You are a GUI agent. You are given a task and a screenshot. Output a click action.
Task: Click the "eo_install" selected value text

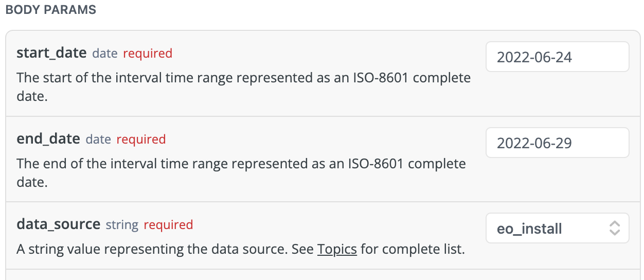tap(529, 229)
